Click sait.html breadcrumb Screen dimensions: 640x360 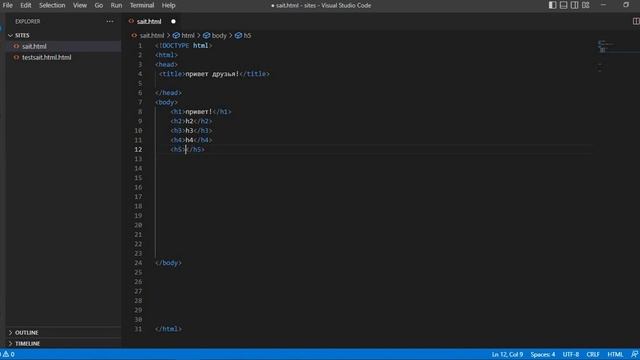pyautogui.click(x=151, y=36)
